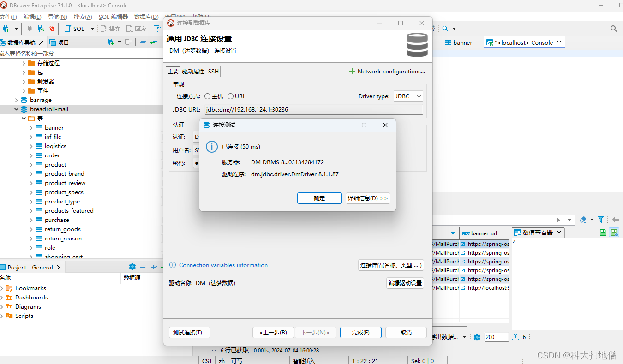The image size is (623, 364).
Task: Click 确定 in the connection test dialog
Action: [319, 198]
